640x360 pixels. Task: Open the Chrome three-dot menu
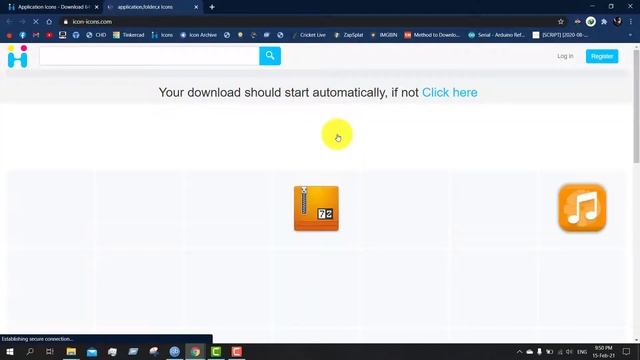(631, 22)
